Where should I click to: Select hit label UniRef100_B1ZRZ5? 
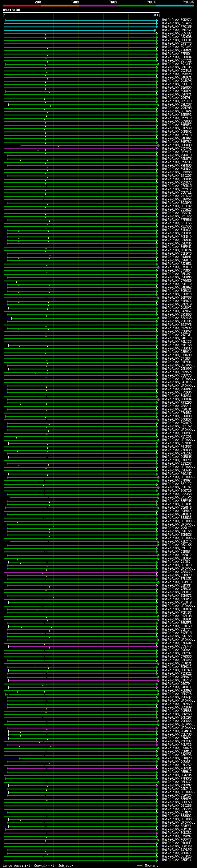177,372
